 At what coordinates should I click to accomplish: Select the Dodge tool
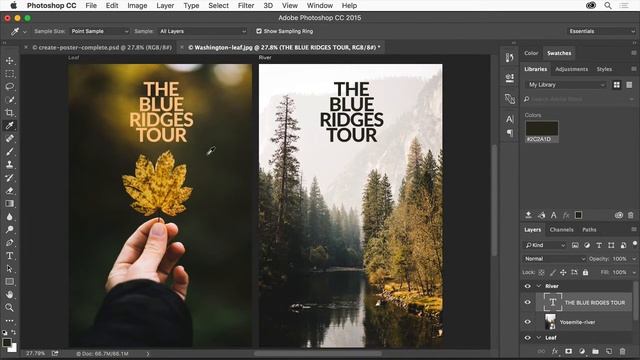click(x=9, y=229)
